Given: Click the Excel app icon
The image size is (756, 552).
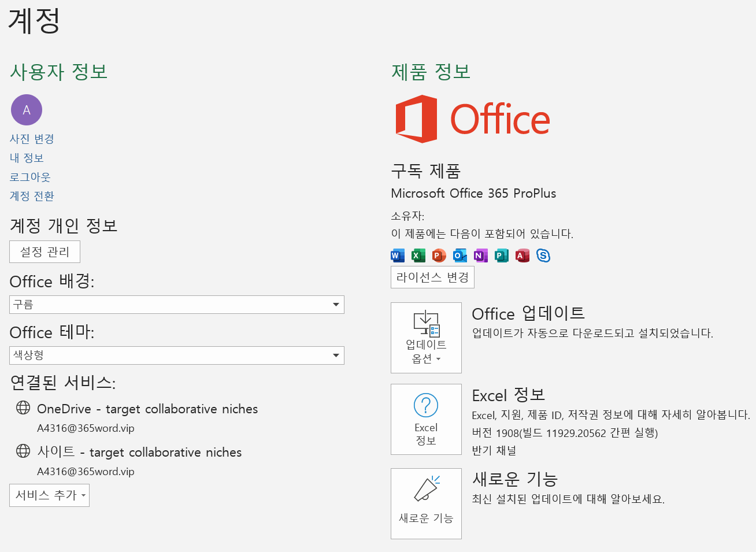Looking at the screenshot, I should click(418, 255).
